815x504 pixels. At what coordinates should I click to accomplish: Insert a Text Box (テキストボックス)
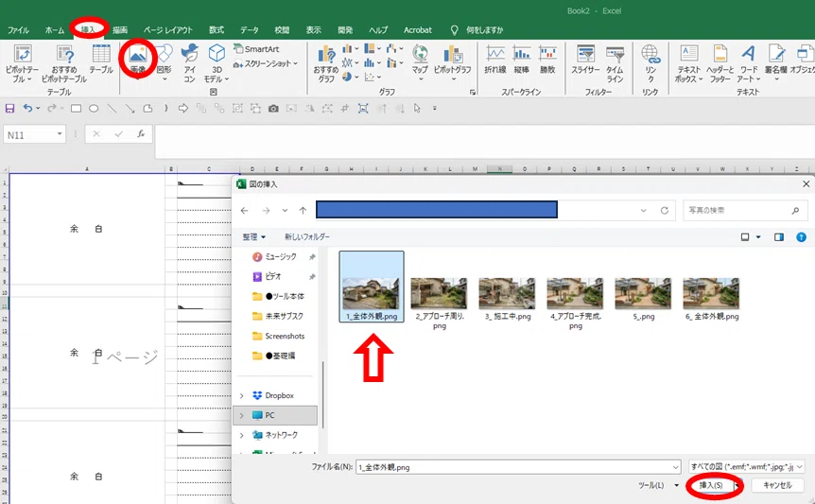(x=689, y=63)
